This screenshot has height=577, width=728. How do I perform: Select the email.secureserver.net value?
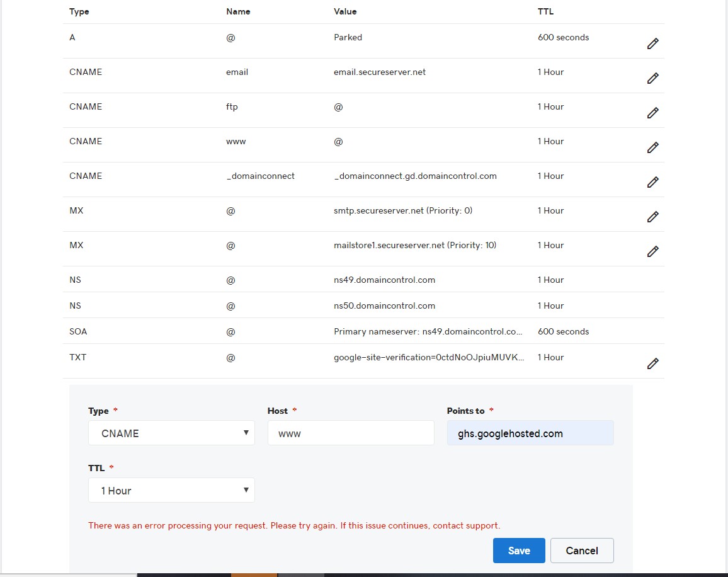tap(379, 72)
